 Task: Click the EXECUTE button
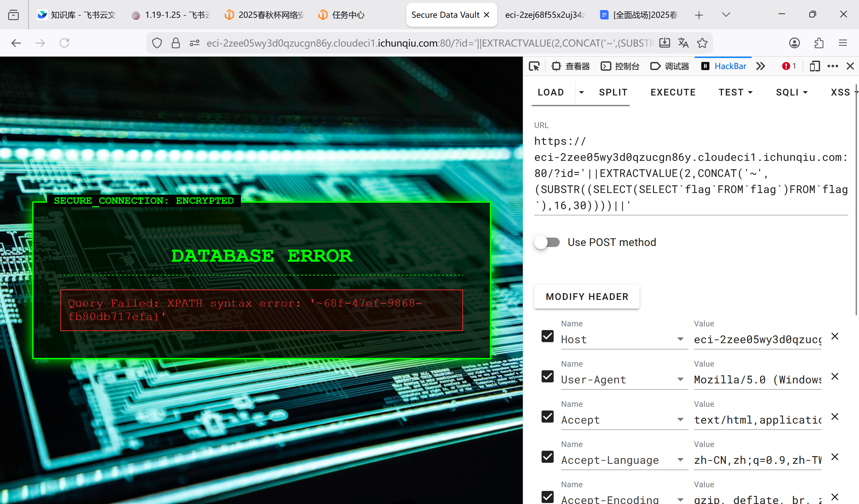click(673, 92)
